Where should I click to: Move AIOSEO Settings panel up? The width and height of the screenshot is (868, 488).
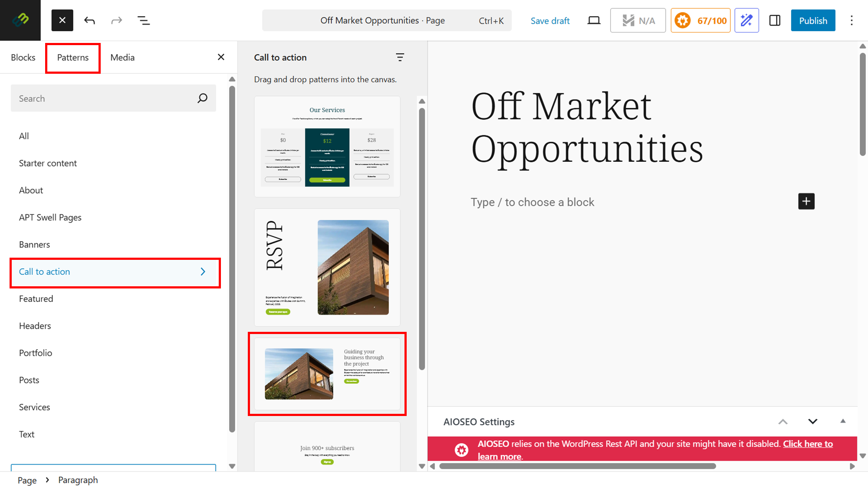click(x=783, y=422)
